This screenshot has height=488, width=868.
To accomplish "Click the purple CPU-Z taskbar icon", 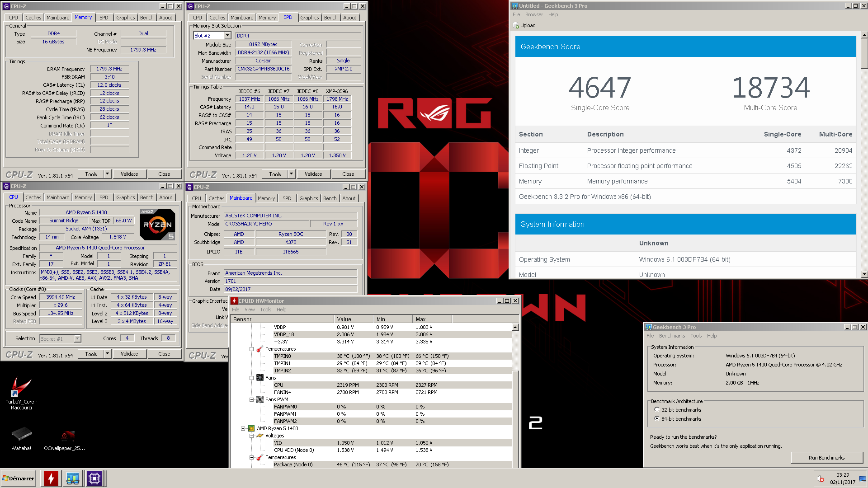I will pos(94,478).
